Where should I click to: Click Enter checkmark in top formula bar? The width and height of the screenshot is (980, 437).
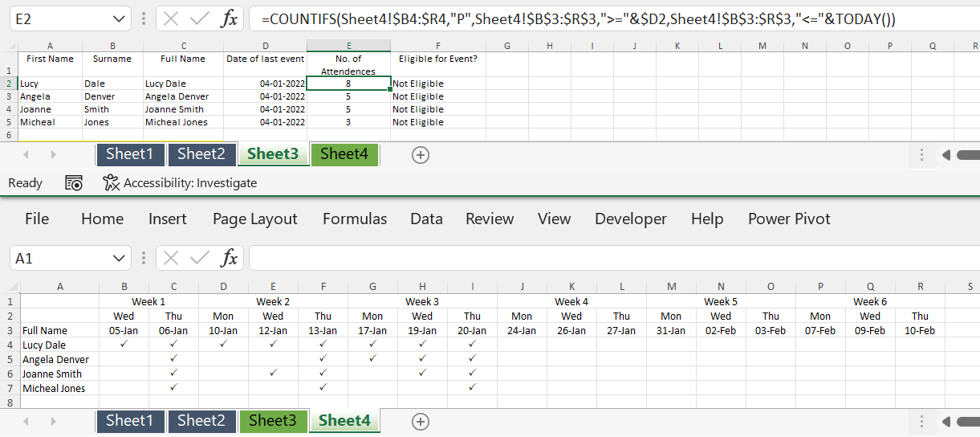tap(200, 18)
